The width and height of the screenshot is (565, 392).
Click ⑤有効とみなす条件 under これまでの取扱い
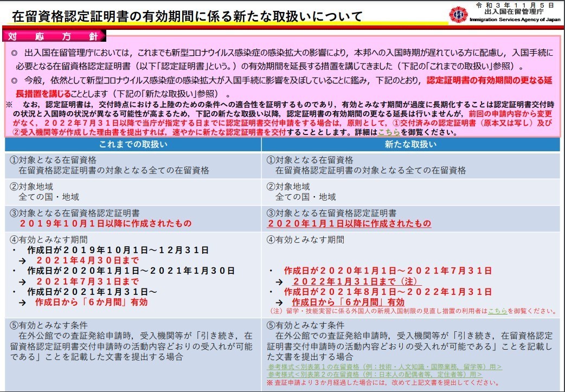[48, 325]
